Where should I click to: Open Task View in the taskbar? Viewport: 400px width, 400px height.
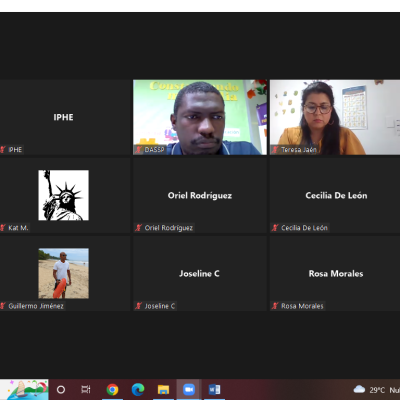[86, 389]
